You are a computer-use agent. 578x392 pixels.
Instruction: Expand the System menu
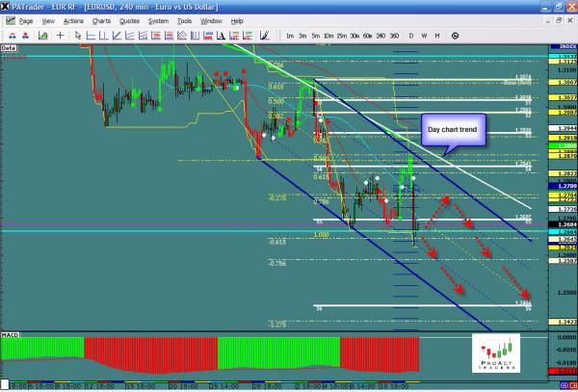[158, 20]
